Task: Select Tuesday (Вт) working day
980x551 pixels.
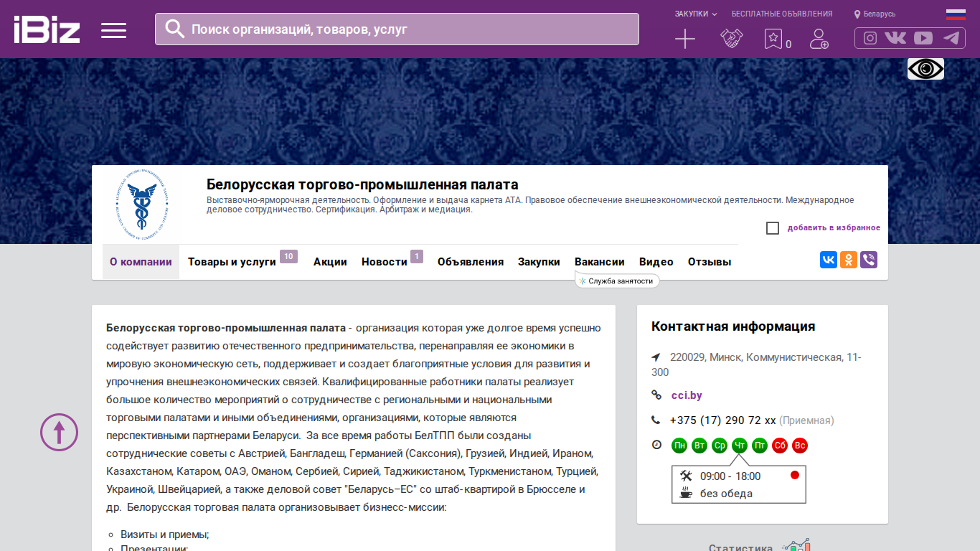Action: point(699,446)
